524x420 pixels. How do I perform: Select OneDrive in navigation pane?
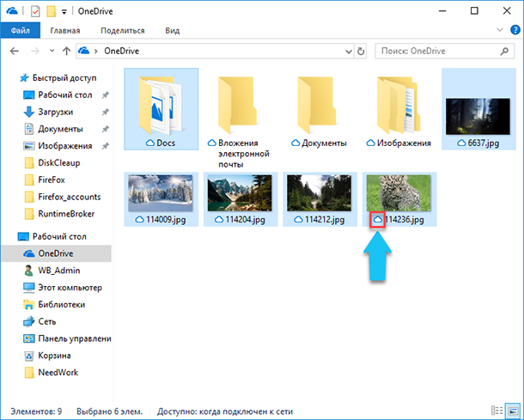point(56,253)
